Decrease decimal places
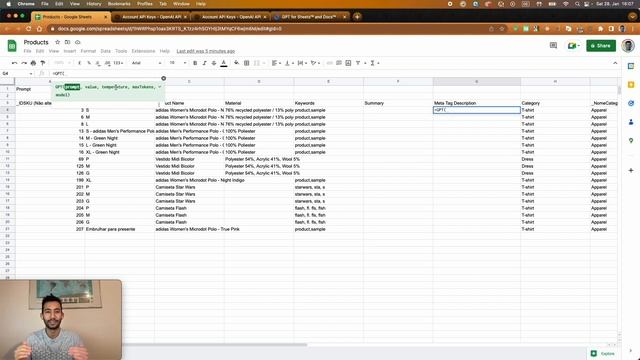640x360 pixels. [x=98, y=63]
